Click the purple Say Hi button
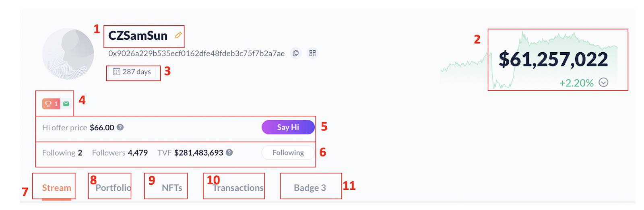Viewport: 644px width, 210px height. [288, 127]
